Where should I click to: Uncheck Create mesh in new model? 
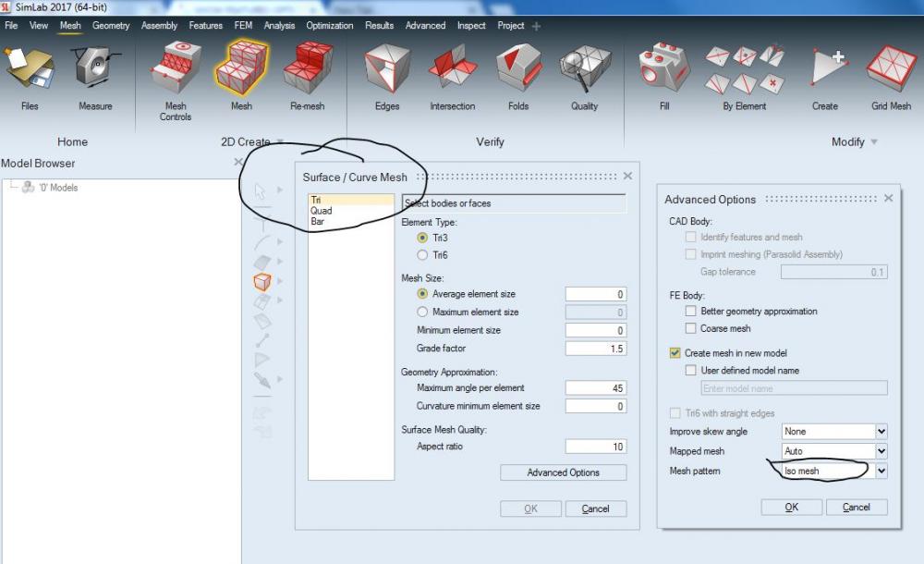click(x=675, y=353)
